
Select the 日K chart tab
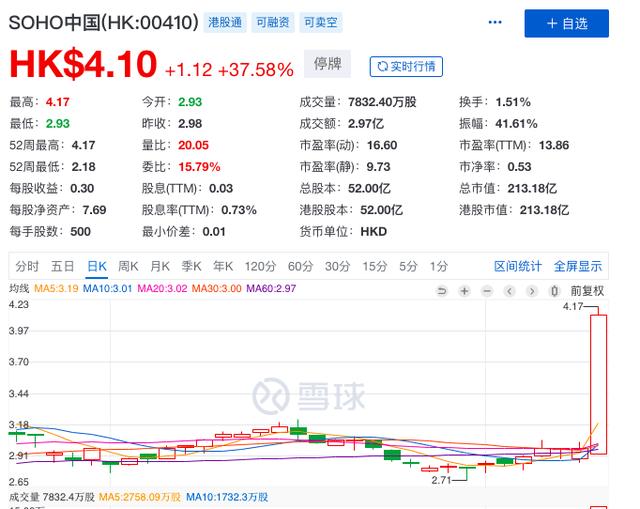click(x=97, y=267)
